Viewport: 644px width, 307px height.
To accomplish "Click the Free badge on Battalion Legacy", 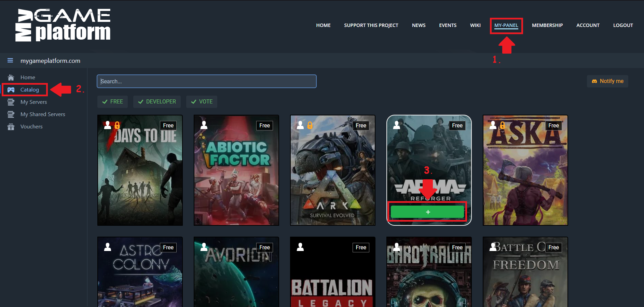I will (361, 248).
